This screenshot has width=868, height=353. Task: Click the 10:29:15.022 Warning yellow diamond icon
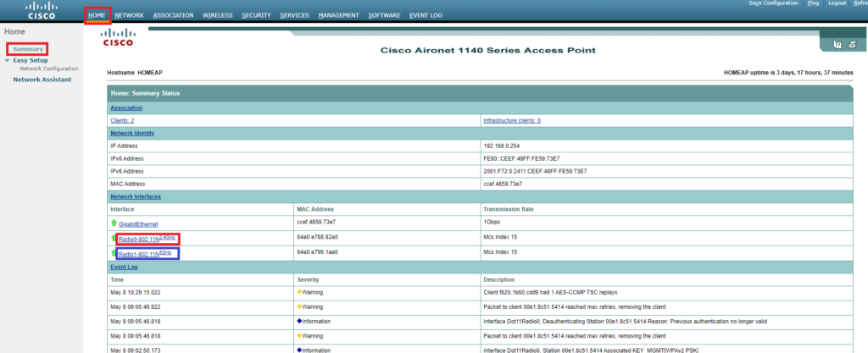tap(299, 292)
